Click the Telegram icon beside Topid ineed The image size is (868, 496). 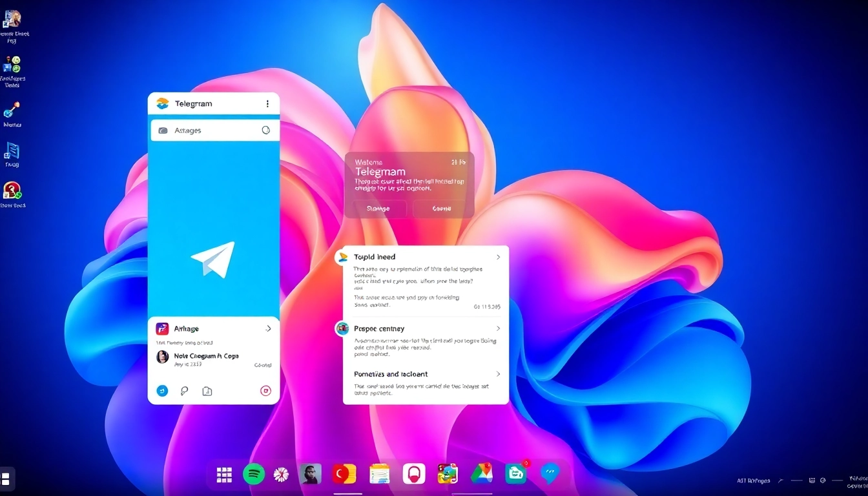click(342, 258)
